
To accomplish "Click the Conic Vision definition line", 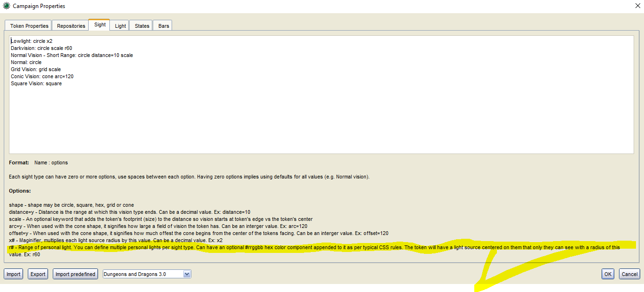I will 41,76.
